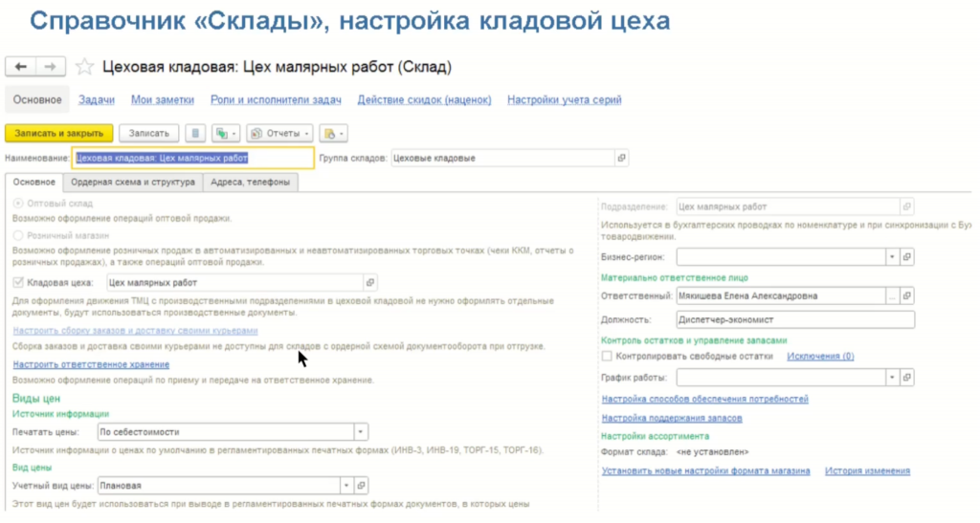Open Действие скидок (наценок) section
This screenshot has height=523, width=980.
click(424, 99)
